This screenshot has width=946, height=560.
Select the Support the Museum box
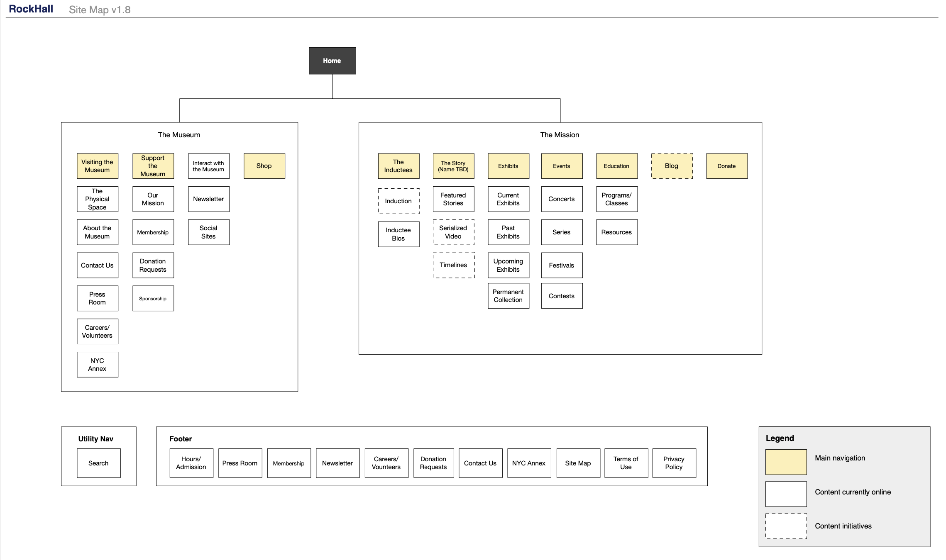153,166
